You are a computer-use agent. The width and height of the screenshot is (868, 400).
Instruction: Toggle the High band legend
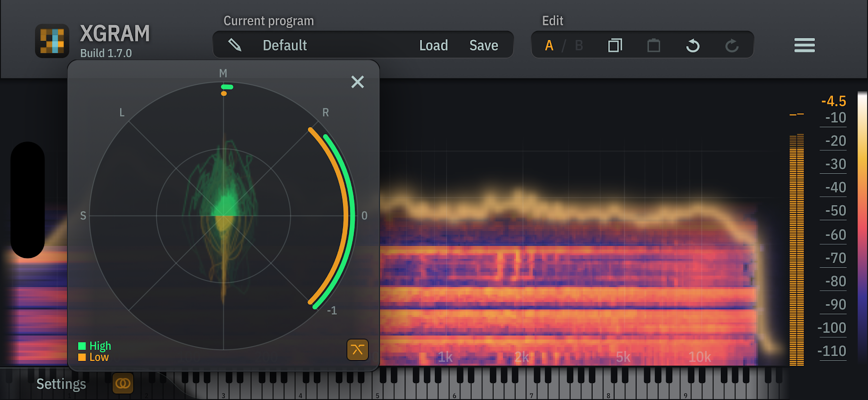point(95,346)
